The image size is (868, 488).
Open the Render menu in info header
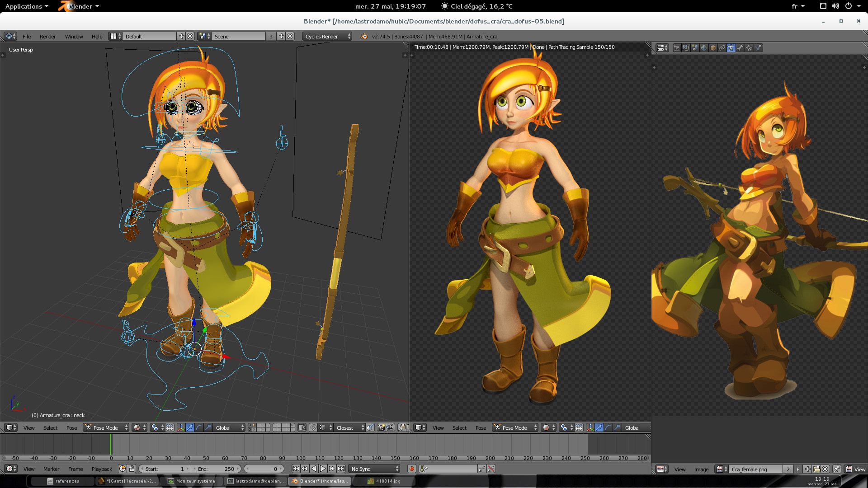pos(47,36)
